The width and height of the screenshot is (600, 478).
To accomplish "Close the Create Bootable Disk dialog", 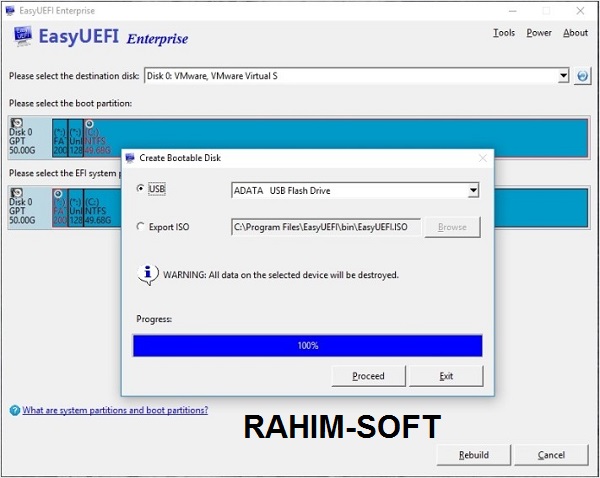I will click(483, 158).
